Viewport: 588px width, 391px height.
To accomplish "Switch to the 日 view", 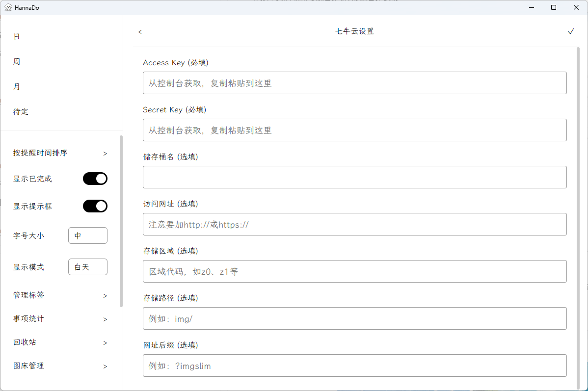I will [x=17, y=37].
